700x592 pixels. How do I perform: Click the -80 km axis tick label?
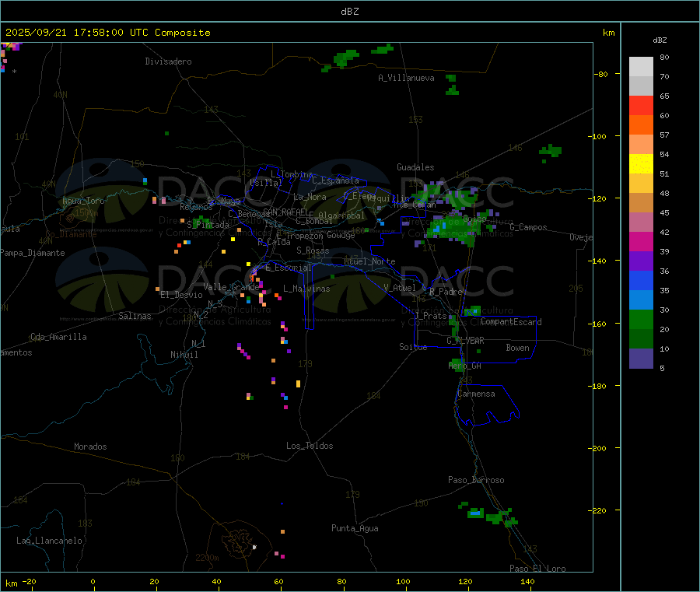tap(601, 74)
